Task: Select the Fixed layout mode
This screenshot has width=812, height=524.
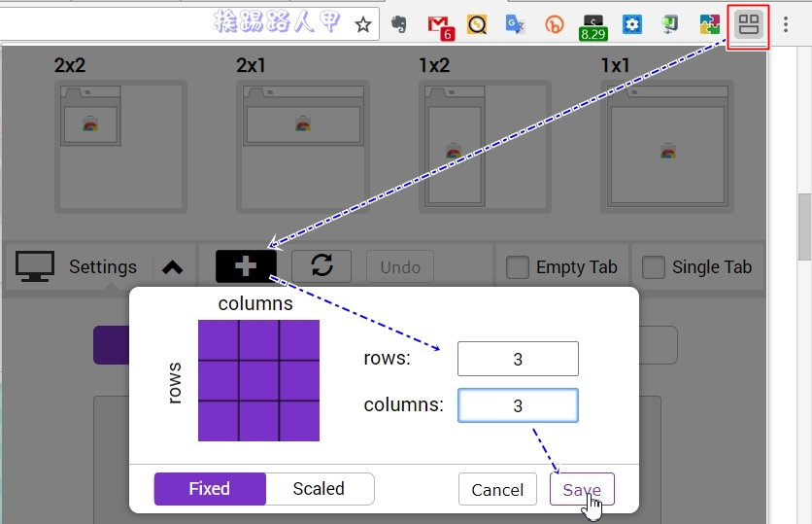Action: (x=210, y=489)
